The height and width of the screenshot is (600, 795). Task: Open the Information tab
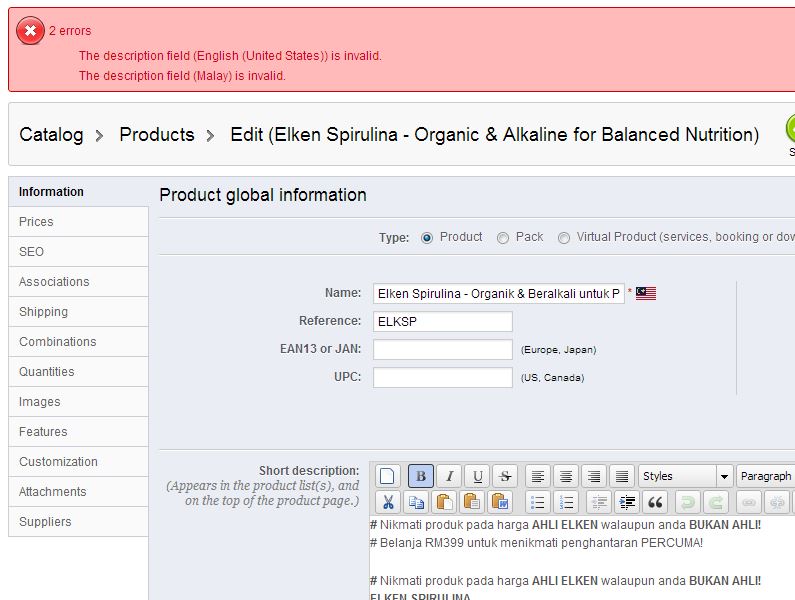click(x=79, y=192)
